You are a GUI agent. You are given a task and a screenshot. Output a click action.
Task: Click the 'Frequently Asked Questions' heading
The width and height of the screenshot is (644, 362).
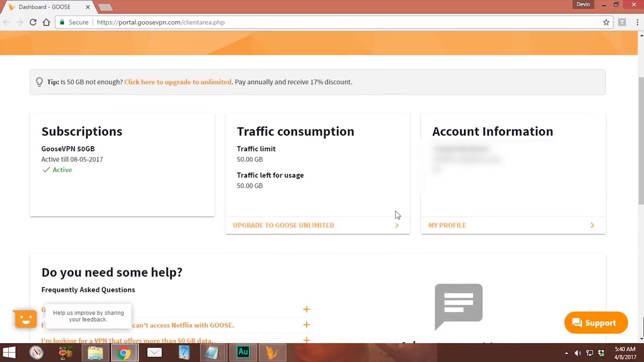coord(88,290)
